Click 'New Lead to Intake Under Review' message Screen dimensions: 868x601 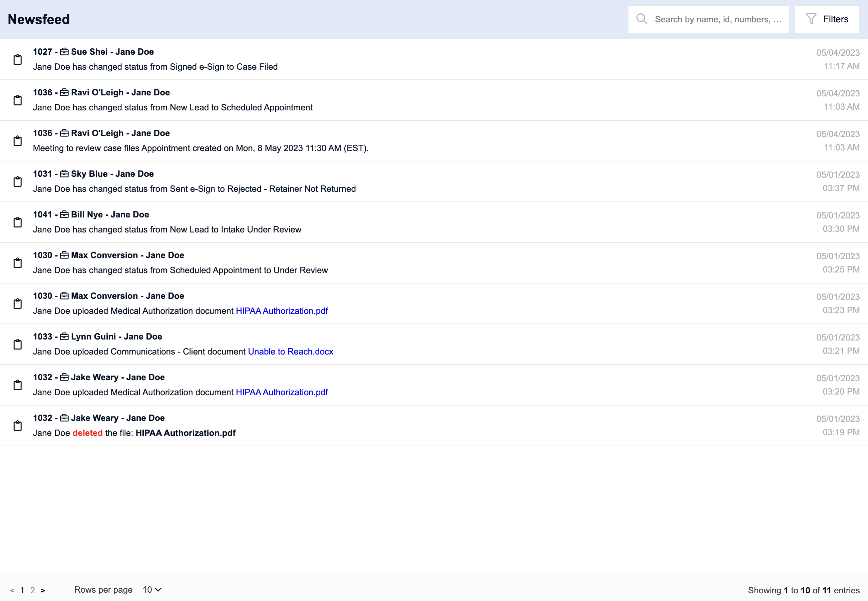(167, 229)
